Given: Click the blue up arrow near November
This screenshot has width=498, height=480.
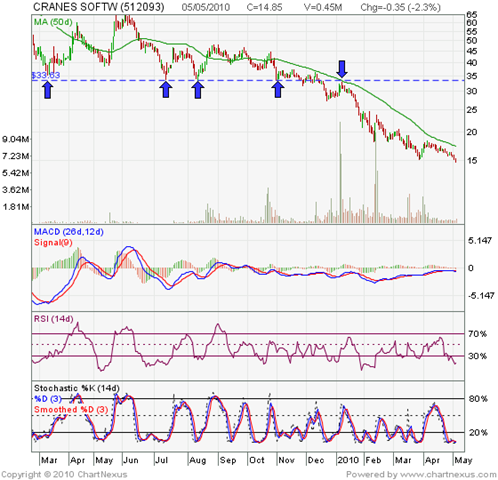Looking at the screenshot, I should [278, 90].
